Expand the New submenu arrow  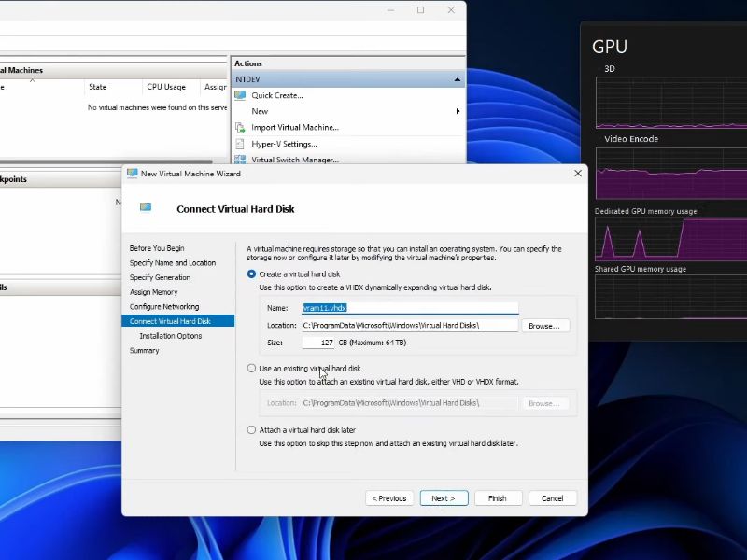point(458,111)
